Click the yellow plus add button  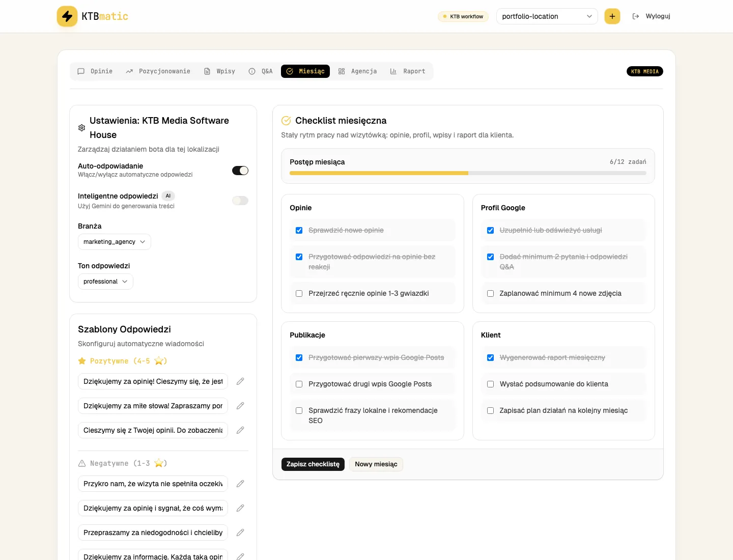612,16
